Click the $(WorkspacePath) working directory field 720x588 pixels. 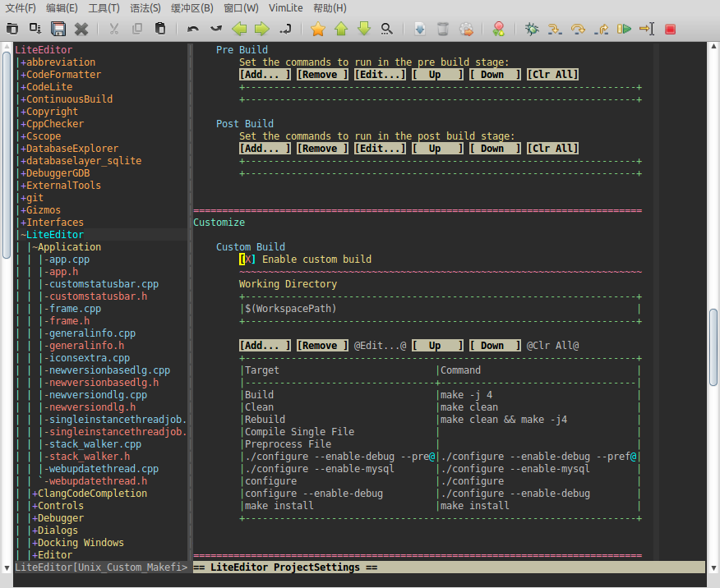pyautogui.click(x=440, y=309)
